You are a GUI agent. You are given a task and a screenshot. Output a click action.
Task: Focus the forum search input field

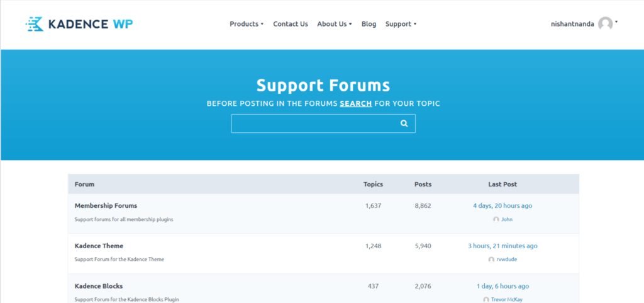(x=323, y=123)
